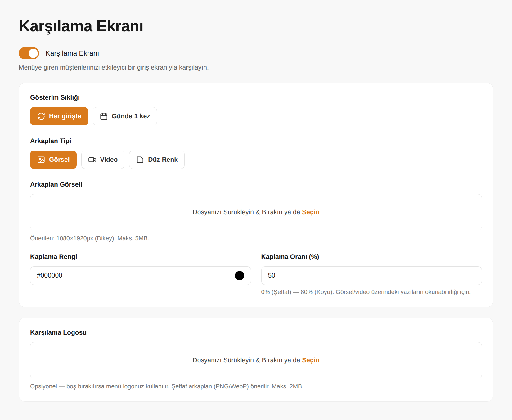Click the hint starting with '0% (Şeffaf) — 80% (Koyu)'
512x420 pixels.
pyautogui.click(x=366, y=292)
